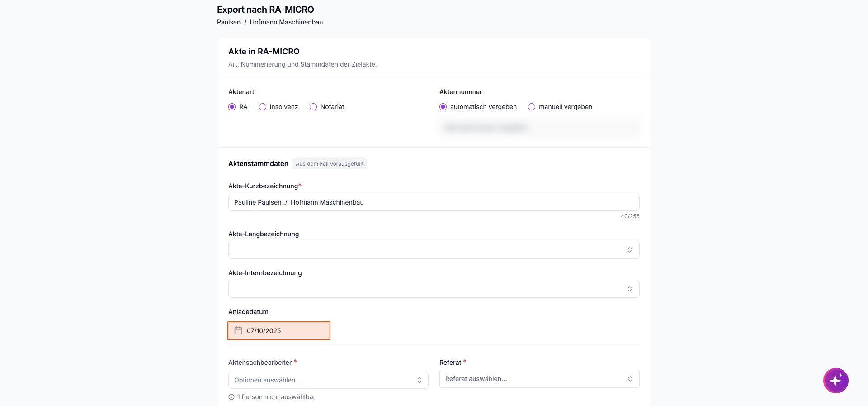Click the 'Aus dem Fall vorausgefüllt' badge

tap(330, 164)
